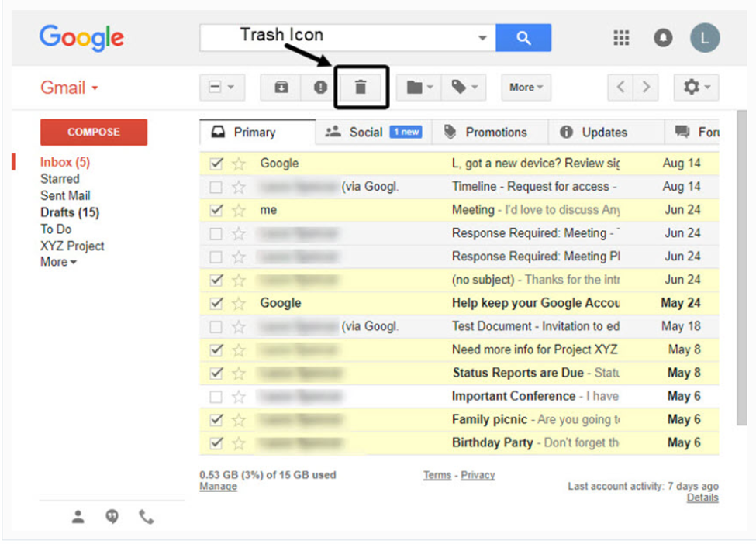Open the Manage storage link
The image size is (756, 544).
(218, 486)
